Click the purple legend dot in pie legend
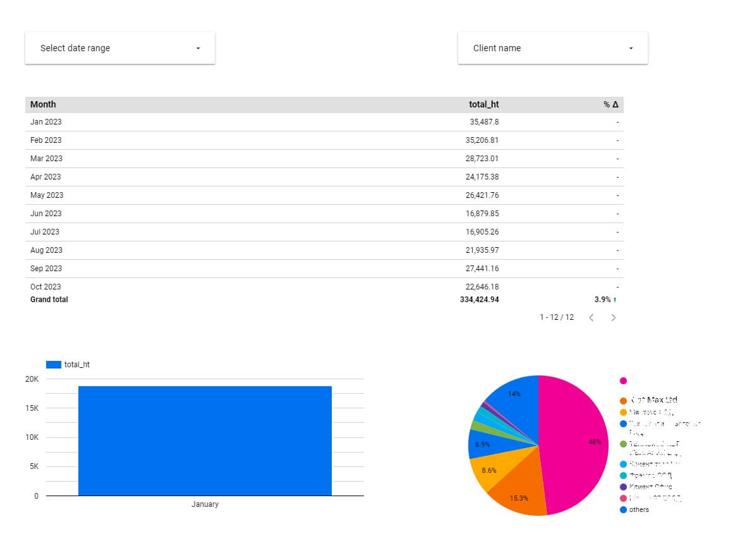The image size is (752, 560). click(623, 487)
